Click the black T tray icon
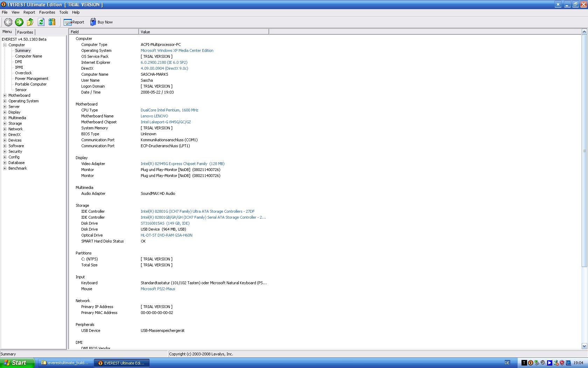Viewport: 588px width, 368px height. pos(524,363)
